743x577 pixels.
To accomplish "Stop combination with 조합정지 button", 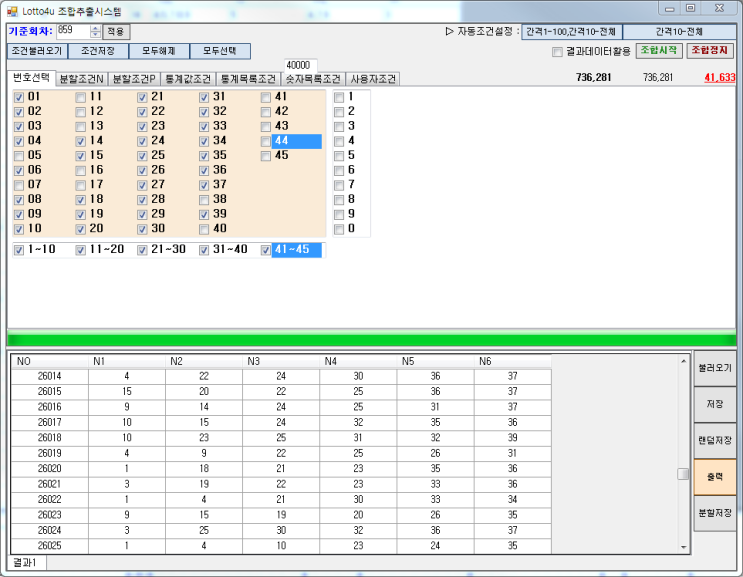I will (710, 51).
